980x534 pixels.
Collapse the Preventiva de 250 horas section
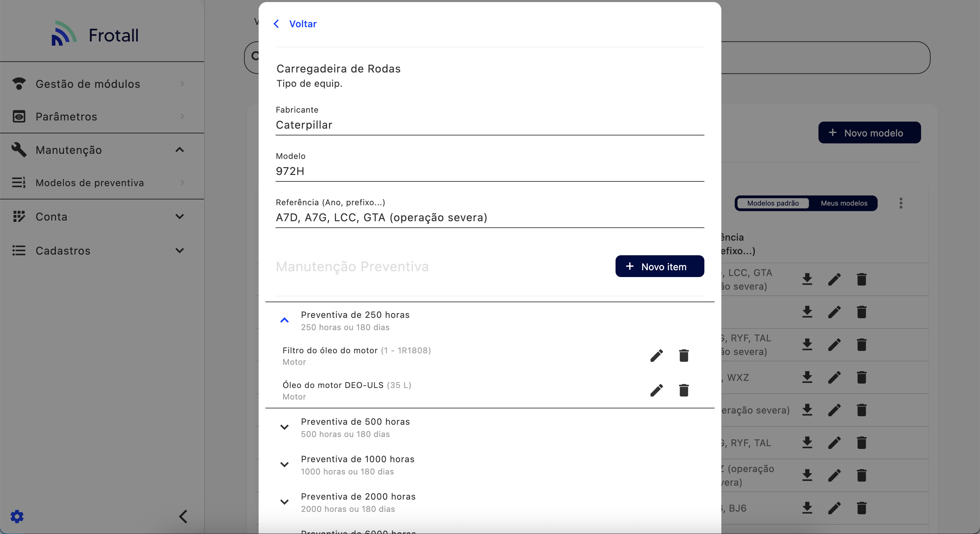click(284, 320)
